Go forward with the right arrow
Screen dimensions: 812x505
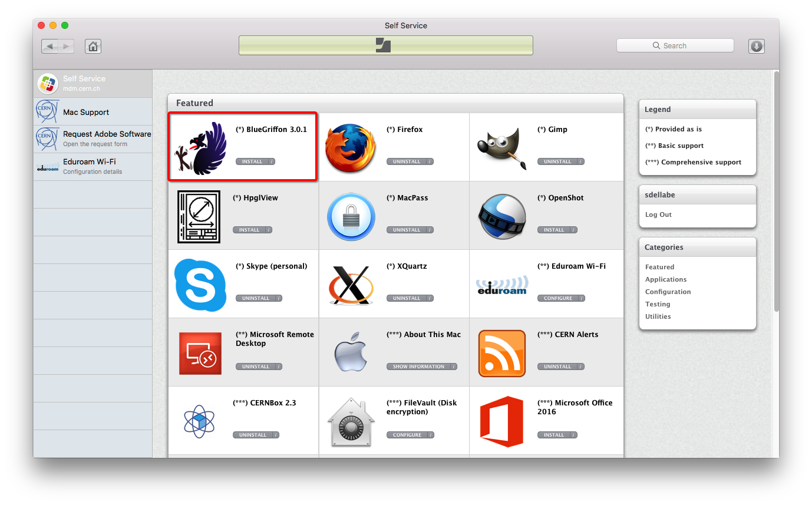tap(66, 46)
